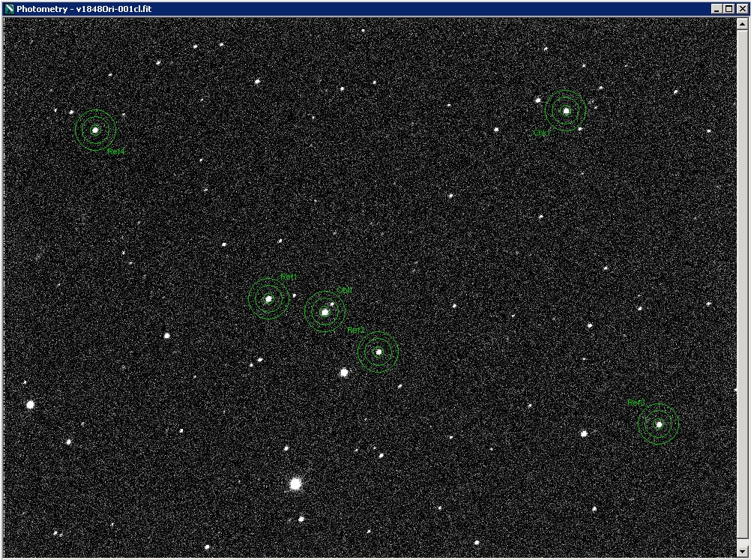Minimize the Photometry window
This screenshot has width=751, height=560.
[x=717, y=8]
